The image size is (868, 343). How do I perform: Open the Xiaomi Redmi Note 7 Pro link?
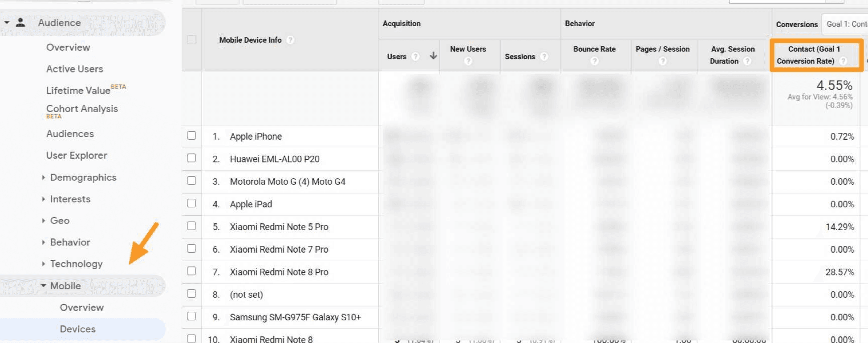(x=279, y=250)
